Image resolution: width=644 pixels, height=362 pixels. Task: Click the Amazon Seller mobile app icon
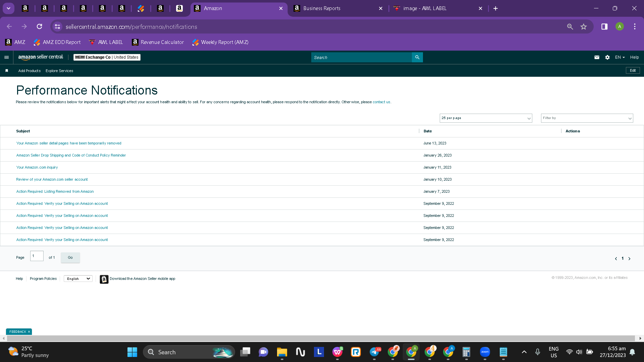(x=104, y=279)
